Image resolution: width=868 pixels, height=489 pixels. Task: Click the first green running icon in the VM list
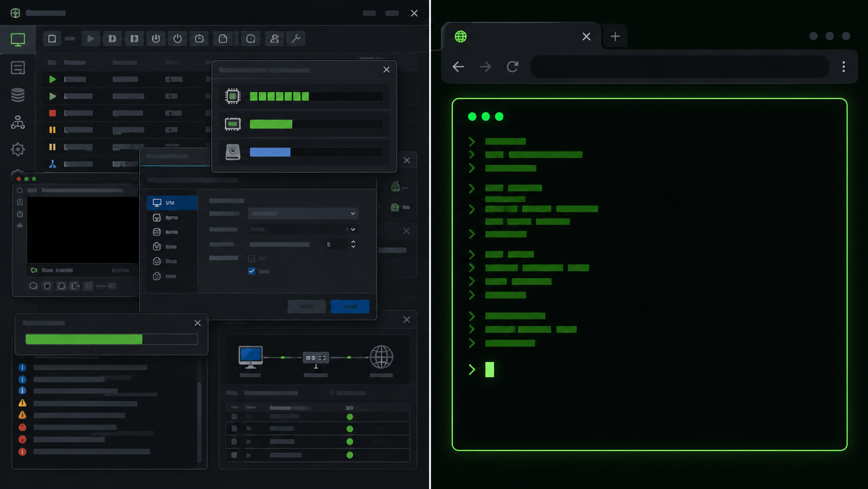52,79
